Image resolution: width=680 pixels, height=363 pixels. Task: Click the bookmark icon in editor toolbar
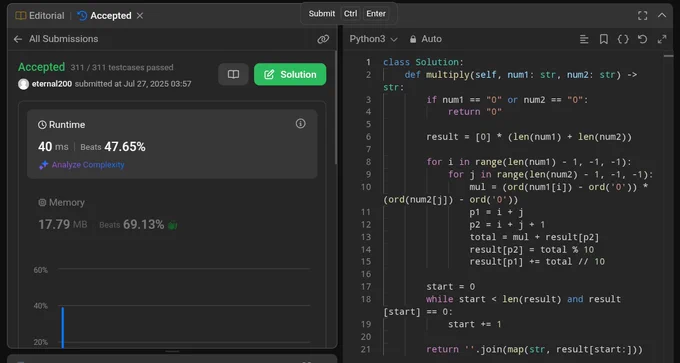604,39
